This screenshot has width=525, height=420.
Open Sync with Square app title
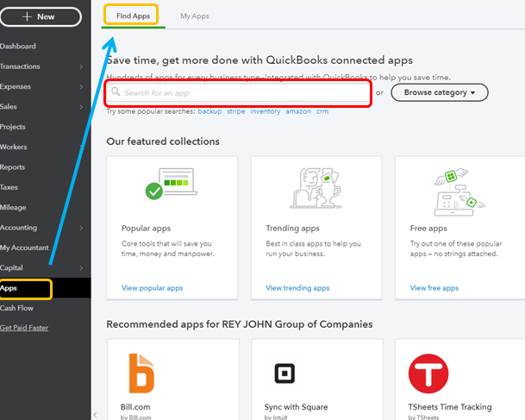[x=296, y=407]
